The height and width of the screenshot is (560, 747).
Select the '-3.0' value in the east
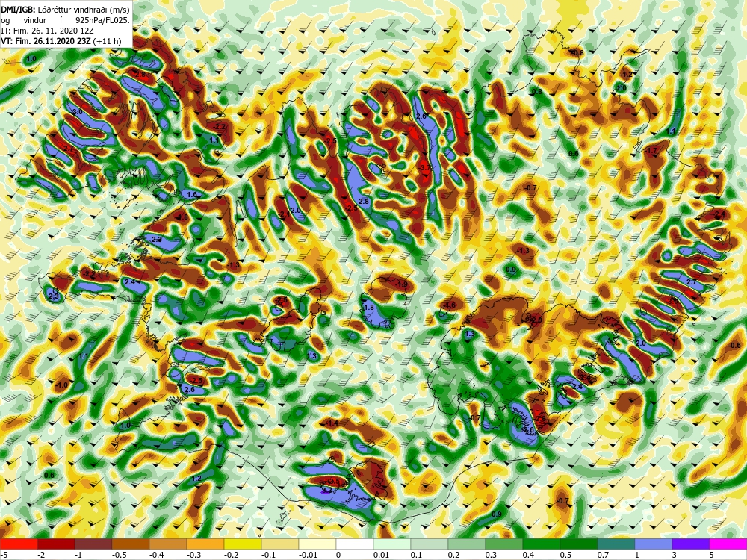pyautogui.click(x=672, y=302)
